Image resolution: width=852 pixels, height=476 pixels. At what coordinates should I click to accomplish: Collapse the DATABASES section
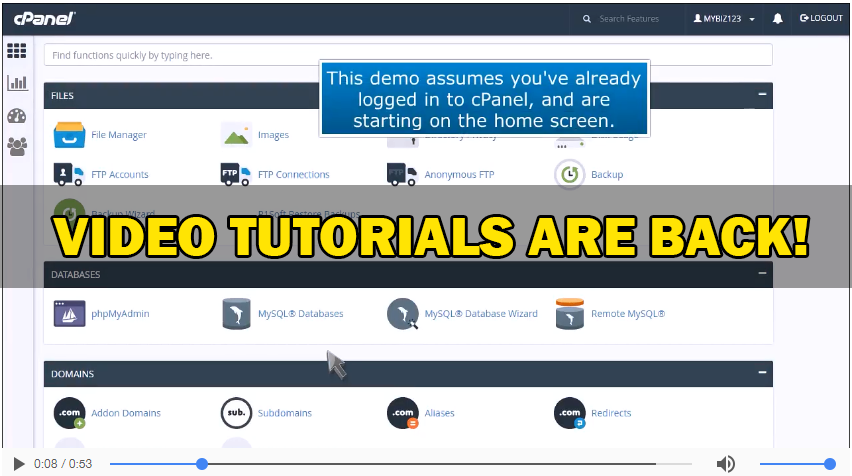tap(762, 273)
